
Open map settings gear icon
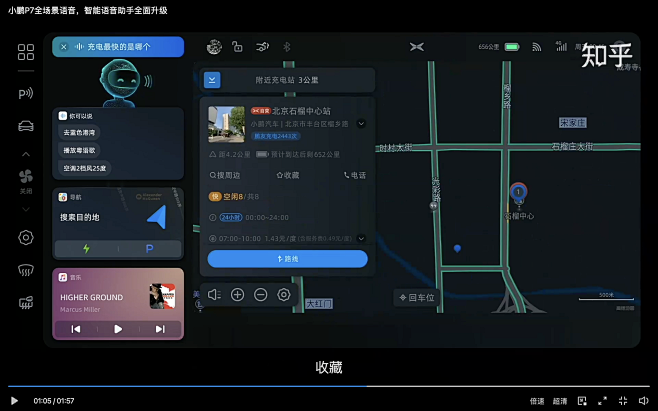pos(284,295)
